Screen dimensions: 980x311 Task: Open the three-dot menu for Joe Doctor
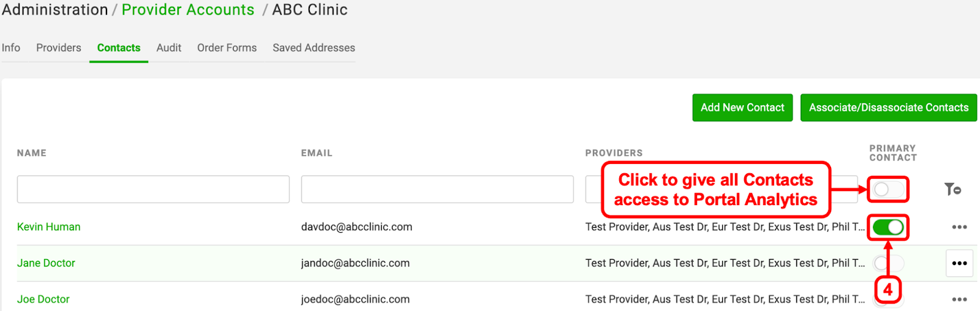(959, 299)
